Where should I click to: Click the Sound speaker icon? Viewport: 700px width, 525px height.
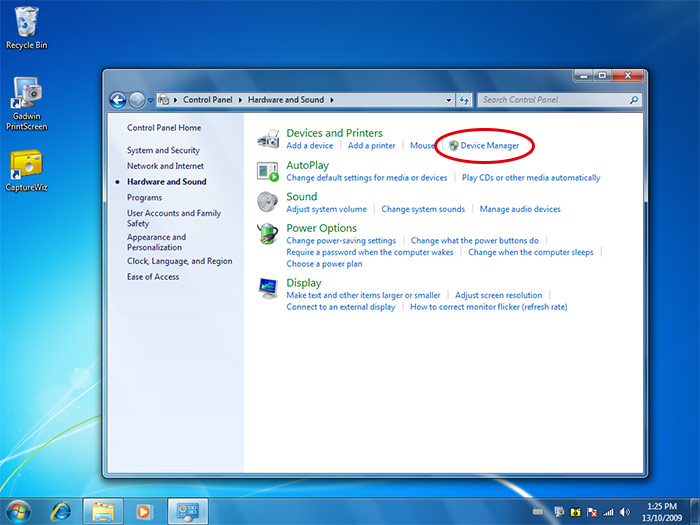(x=268, y=202)
